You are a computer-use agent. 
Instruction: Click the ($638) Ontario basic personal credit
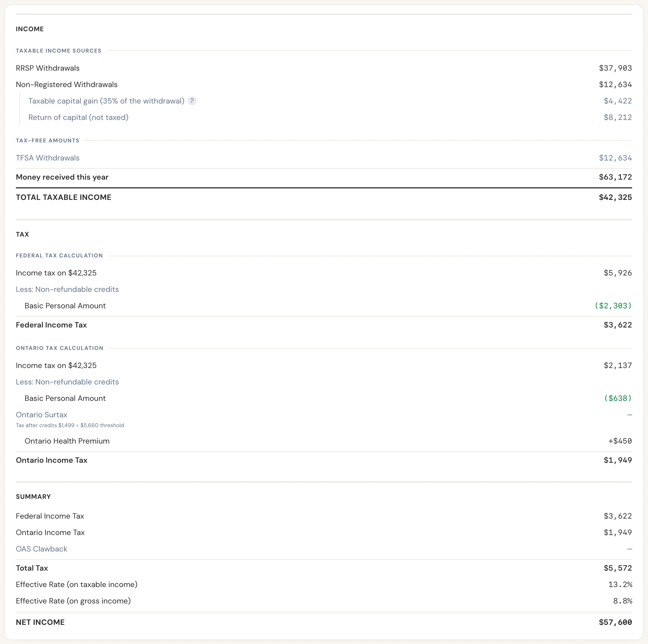pyautogui.click(x=617, y=398)
